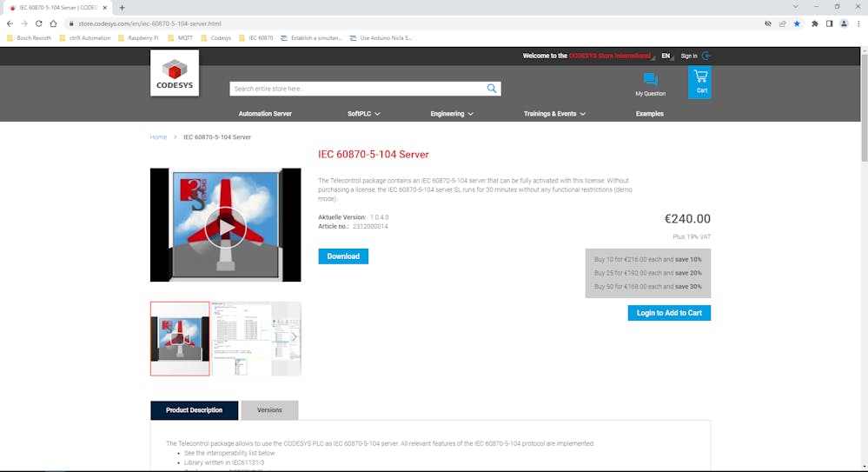Select the screenshot thumbnail in gallery
Screen dimensions: 868x472
point(242,338)
